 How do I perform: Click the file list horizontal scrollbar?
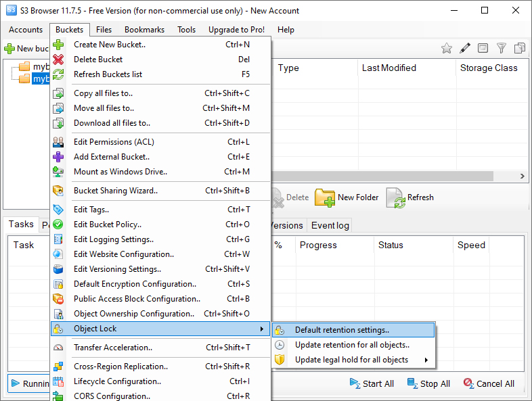pyautogui.click(x=382, y=176)
